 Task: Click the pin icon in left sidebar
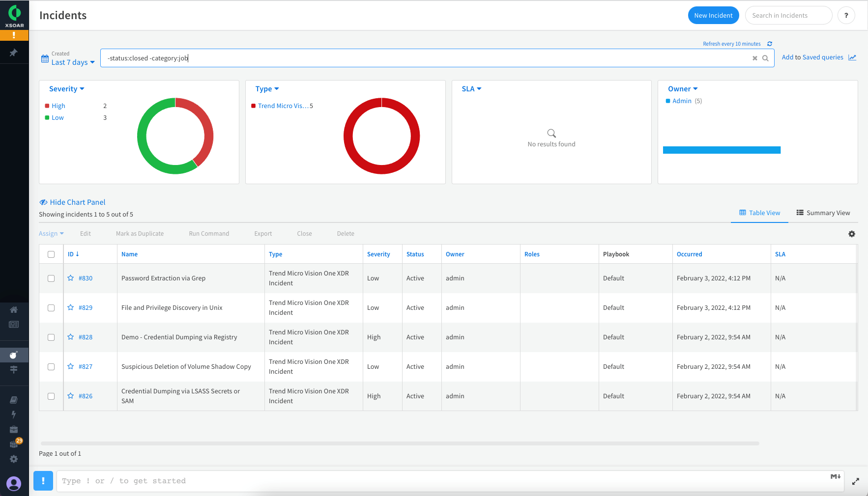tap(14, 53)
